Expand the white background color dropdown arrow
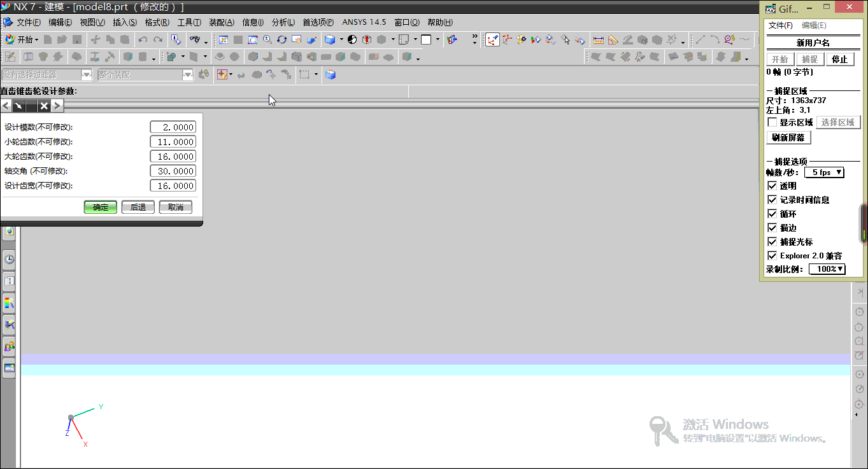 [438, 39]
